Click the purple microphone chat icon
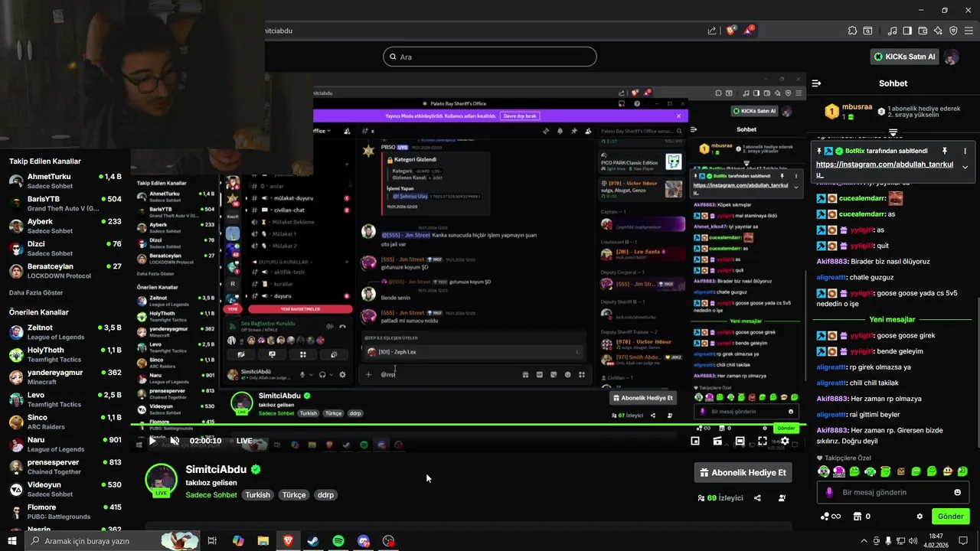Screen dimensions: 980x551 coord(828,492)
